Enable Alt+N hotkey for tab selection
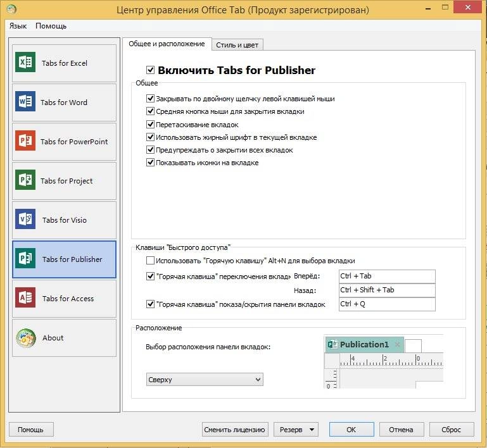This screenshot has height=448, width=487. 150,260
